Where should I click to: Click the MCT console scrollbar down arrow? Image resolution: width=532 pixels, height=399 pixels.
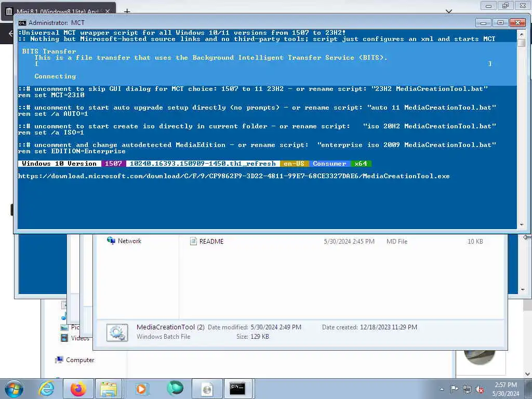(x=522, y=225)
